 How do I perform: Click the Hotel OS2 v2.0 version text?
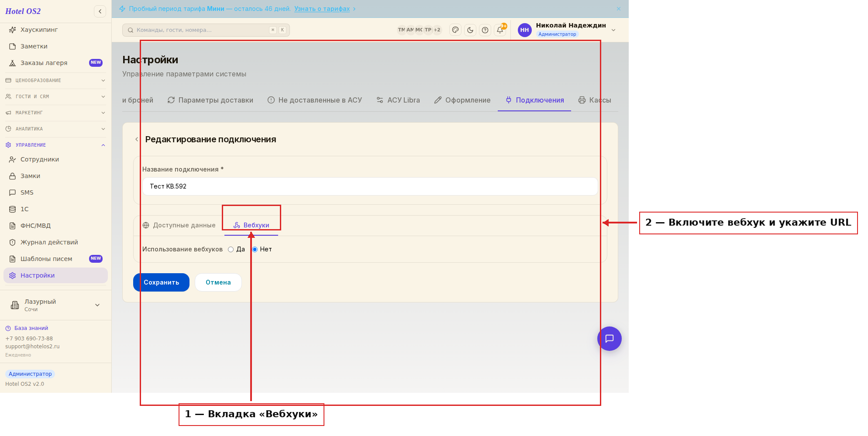pos(24,384)
